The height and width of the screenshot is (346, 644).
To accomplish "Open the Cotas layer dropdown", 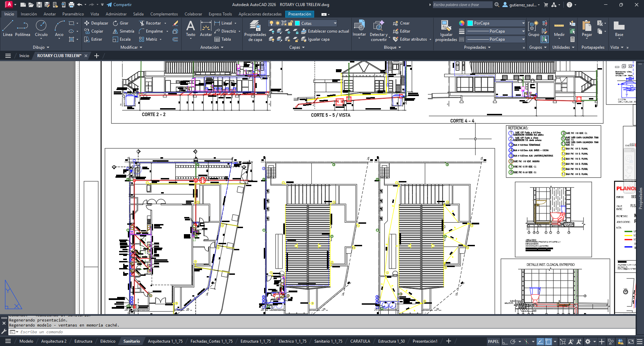I will coord(335,23).
